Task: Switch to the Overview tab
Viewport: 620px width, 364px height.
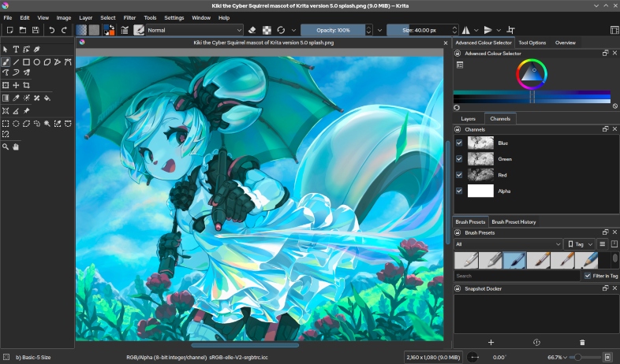Action: click(565, 43)
